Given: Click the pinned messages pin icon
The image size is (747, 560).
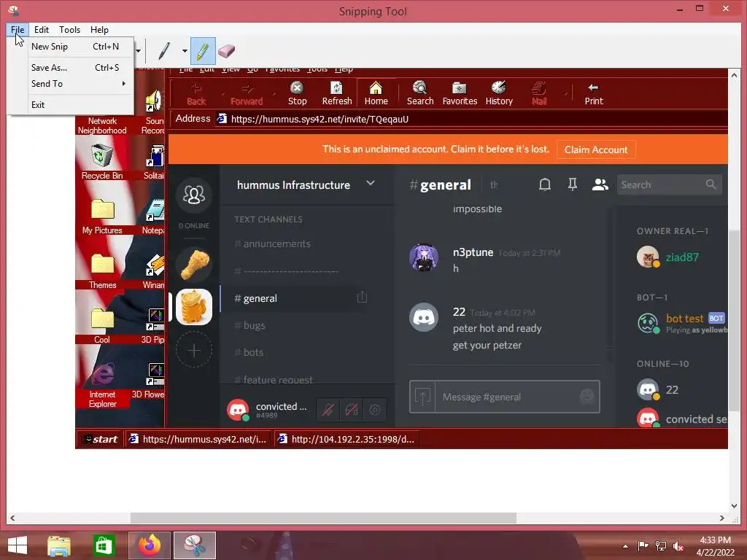Looking at the screenshot, I should point(572,184).
